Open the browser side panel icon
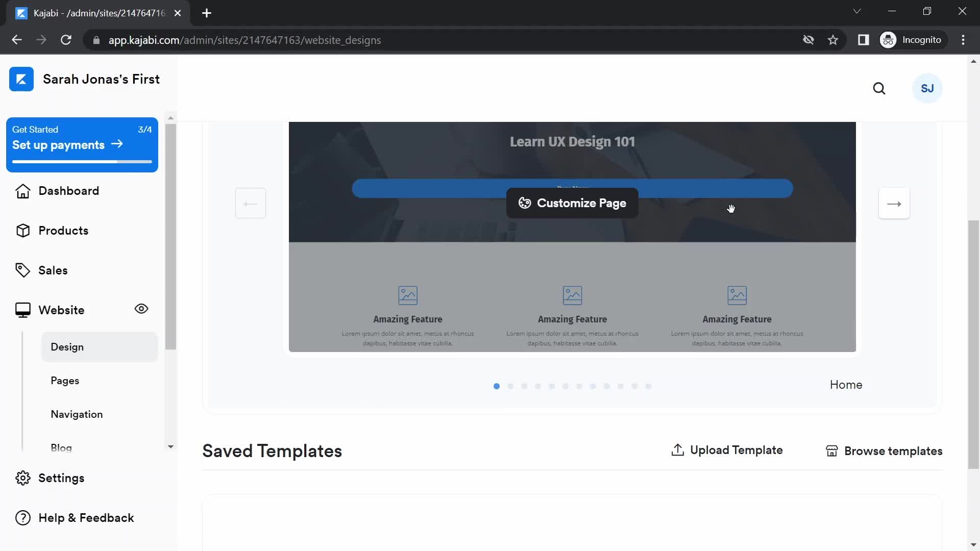The image size is (980, 551). click(x=863, y=40)
